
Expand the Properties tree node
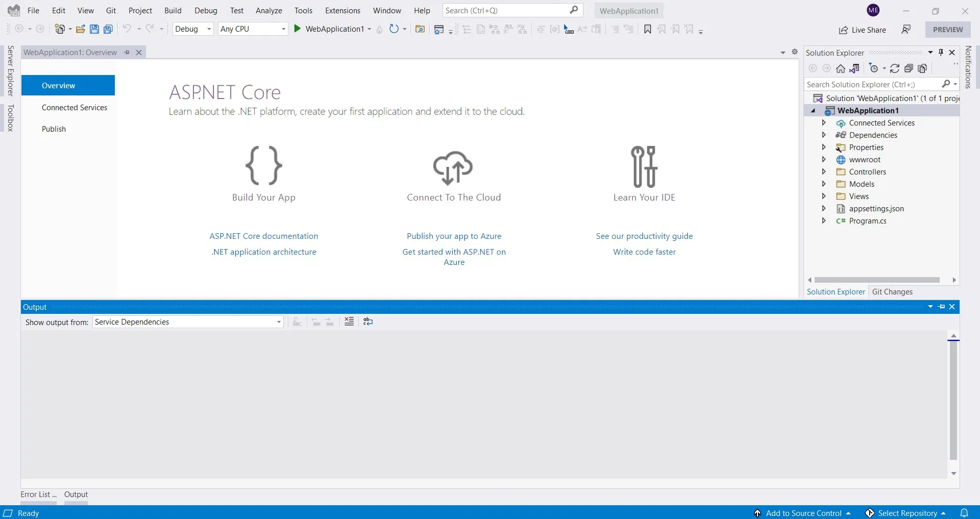click(x=824, y=147)
